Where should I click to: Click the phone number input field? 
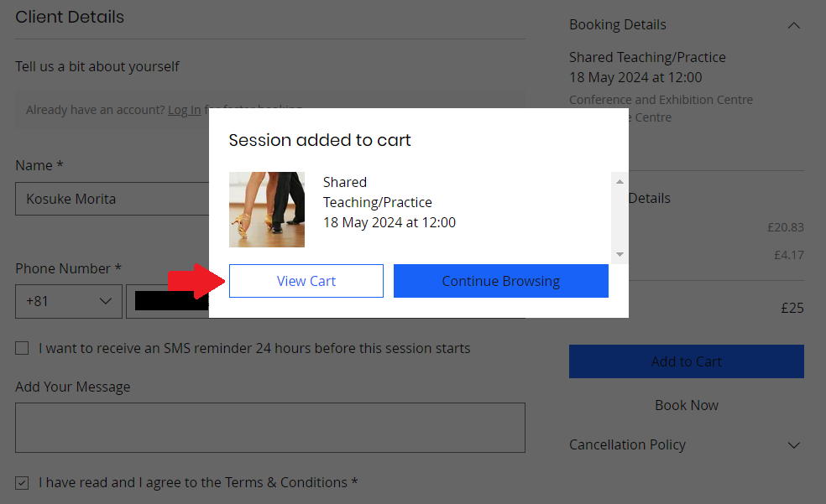coord(172,301)
